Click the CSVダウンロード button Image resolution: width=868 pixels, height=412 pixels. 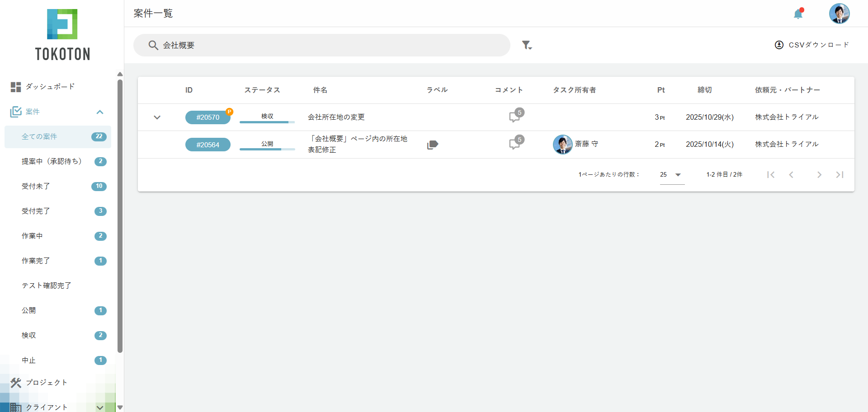[812, 45]
